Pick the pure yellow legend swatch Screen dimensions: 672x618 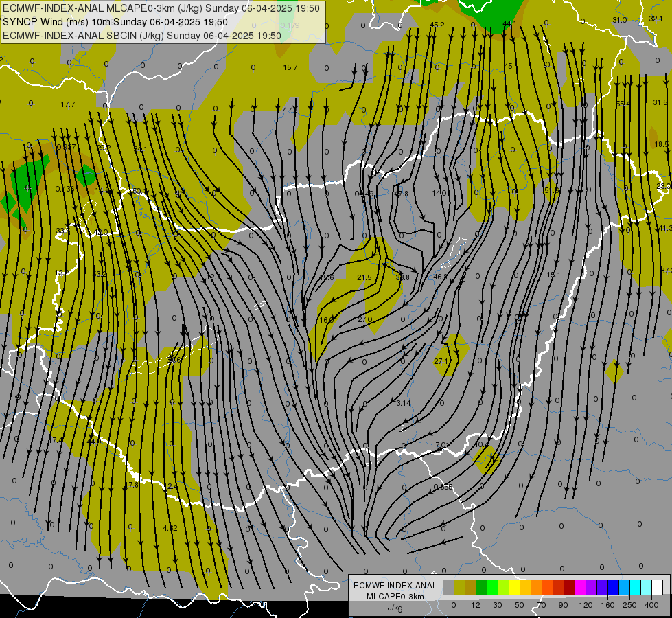click(514, 587)
